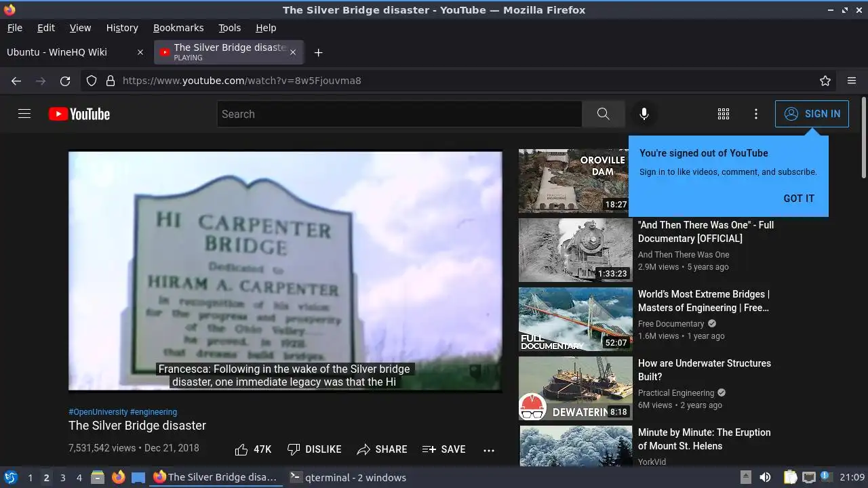Open more actions ellipsis below the video
The image size is (868, 488).
(x=489, y=449)
